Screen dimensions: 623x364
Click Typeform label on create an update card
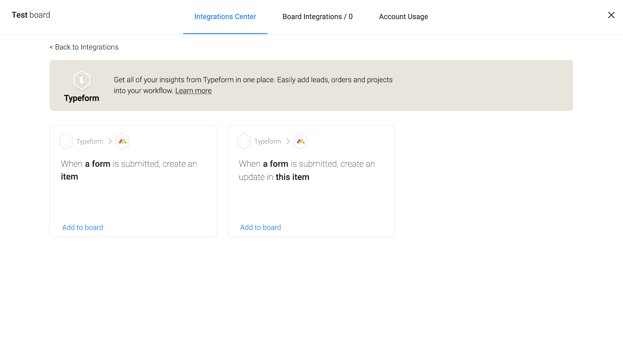[x=268, y=141]
